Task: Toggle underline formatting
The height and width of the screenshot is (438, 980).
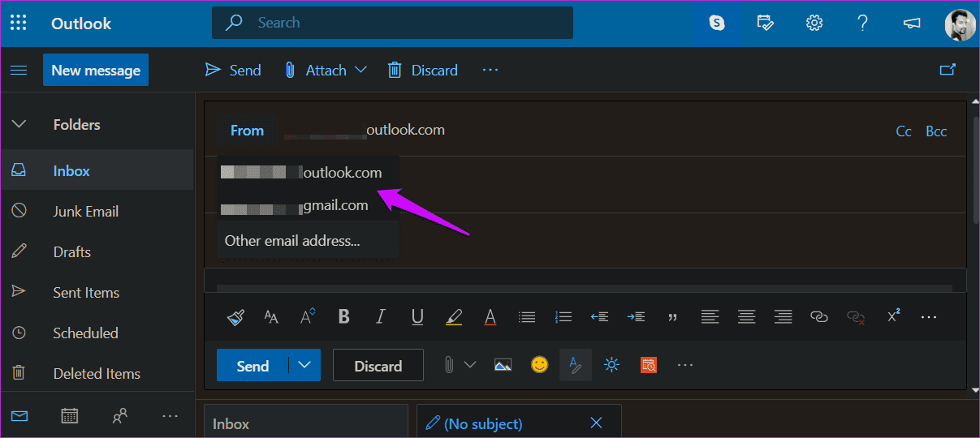Action: [x=417, y=317]
